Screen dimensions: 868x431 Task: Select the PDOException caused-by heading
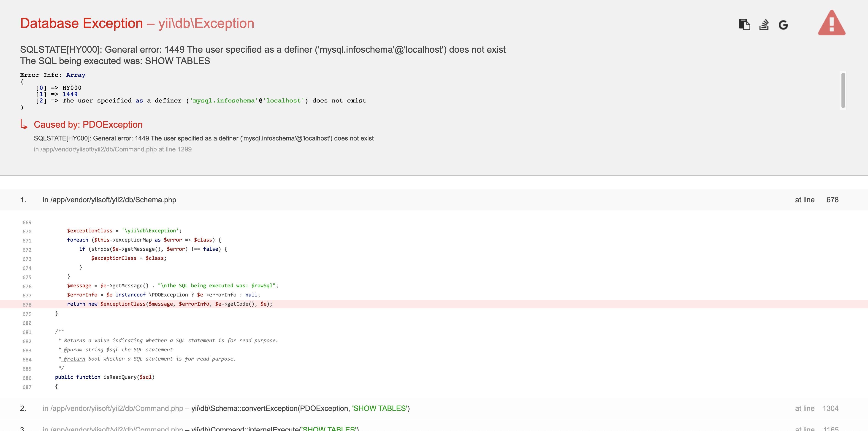point(88,124)
